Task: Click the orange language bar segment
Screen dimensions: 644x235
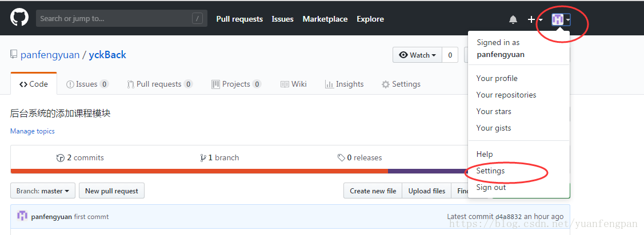Action: coord(199,171)
